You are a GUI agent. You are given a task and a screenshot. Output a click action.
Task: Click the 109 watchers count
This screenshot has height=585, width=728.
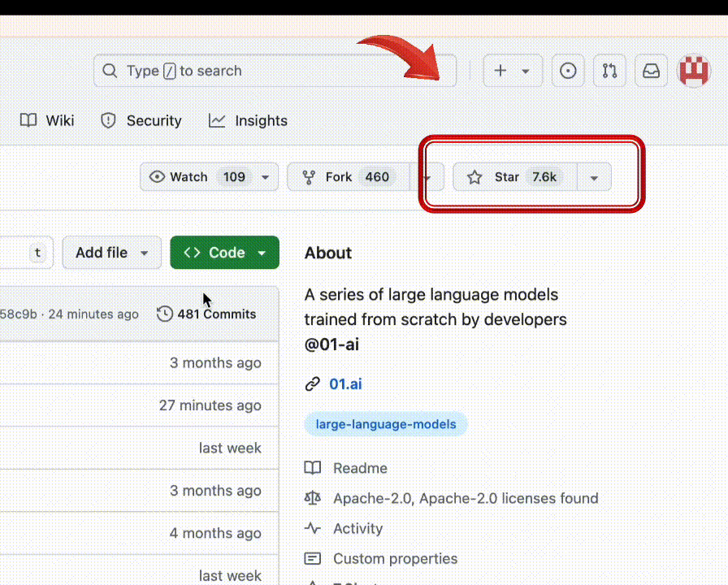pos(234,177)
